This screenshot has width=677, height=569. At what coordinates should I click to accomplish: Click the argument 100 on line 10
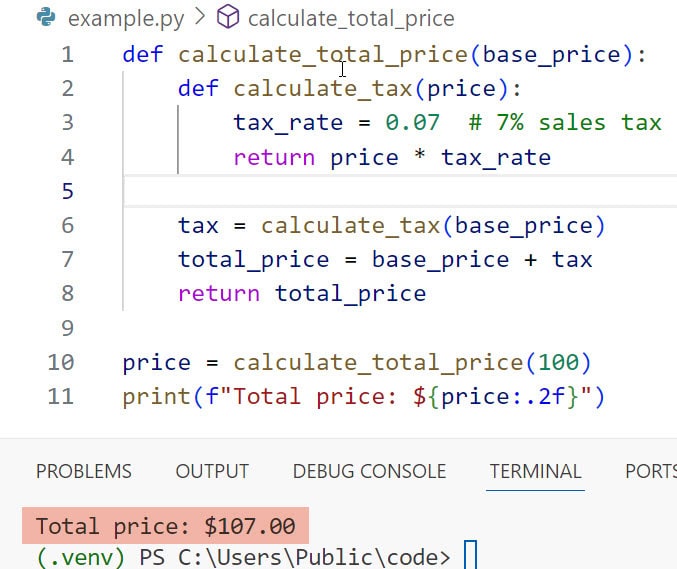[558, 362]
